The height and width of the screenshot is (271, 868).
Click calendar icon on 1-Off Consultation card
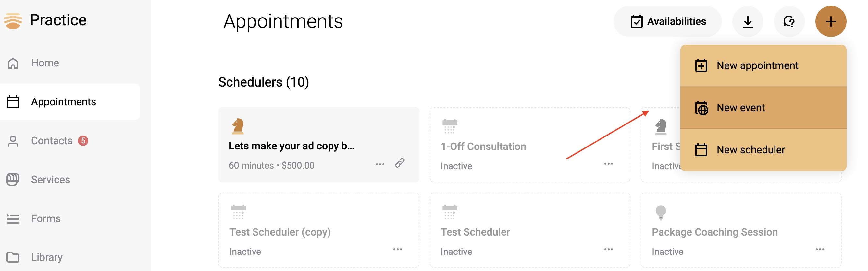450,126
